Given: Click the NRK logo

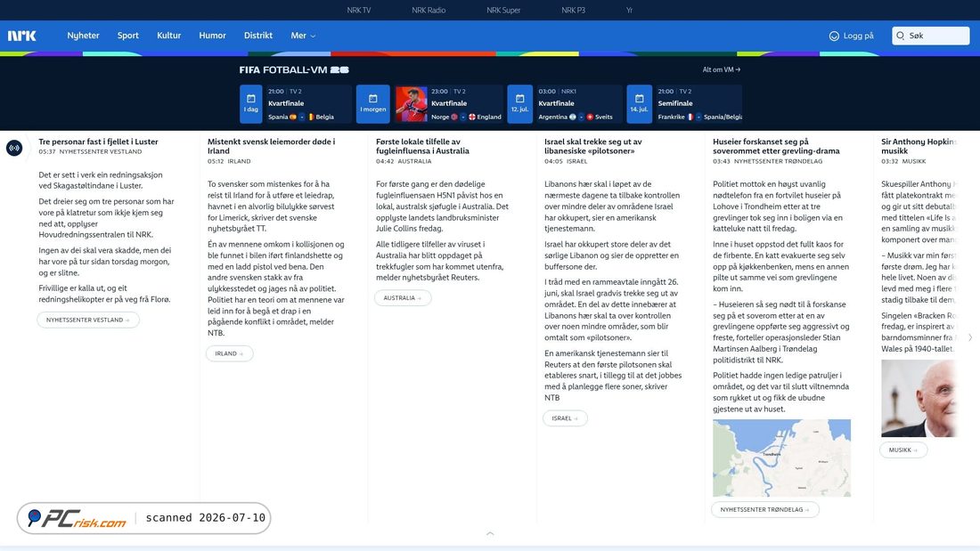Looking at the screenshot, I should tap(22, 36).
